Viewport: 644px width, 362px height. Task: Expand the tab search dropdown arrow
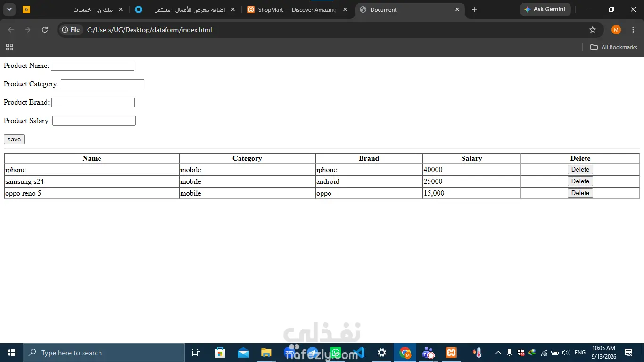click(9, 9)
